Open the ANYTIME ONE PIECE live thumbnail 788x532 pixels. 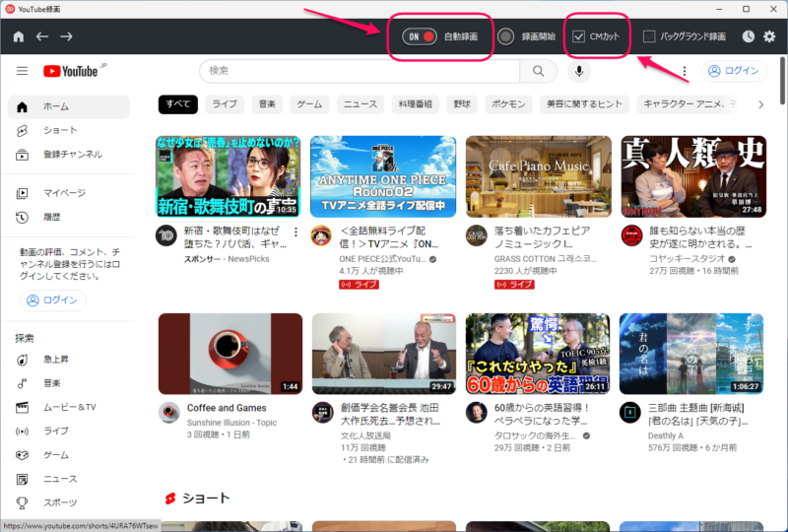[x=383, y=176]
